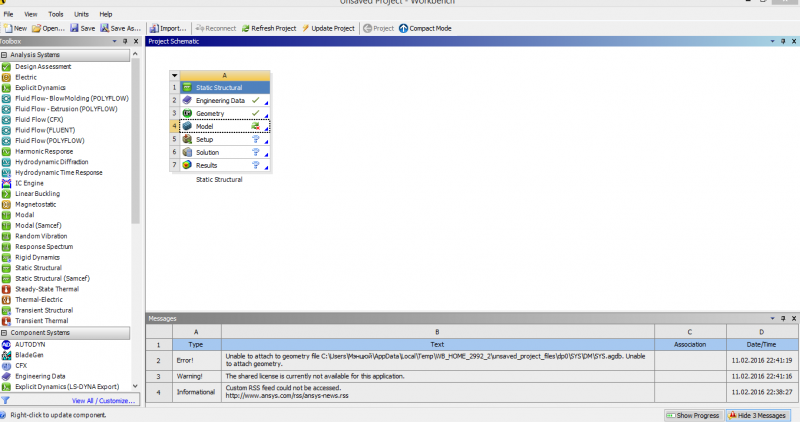Pin the Toolbox panel
This screenshot has width=800, height=422.
tap(125, 41)
